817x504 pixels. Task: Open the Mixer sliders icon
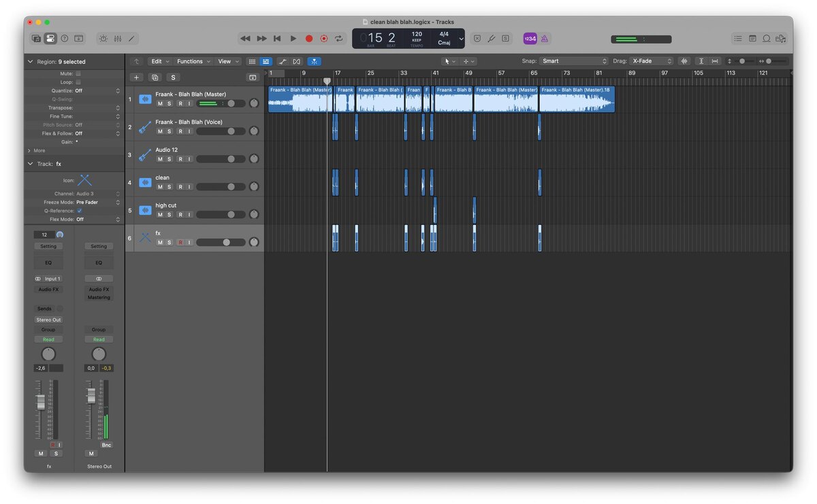coord(118,39)
